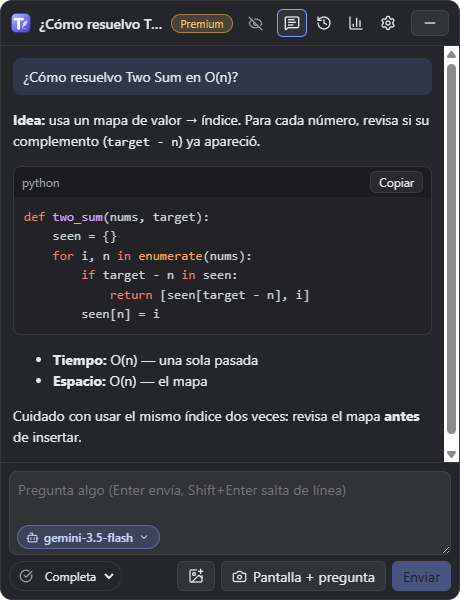Click the 'Tiempo: O(n)' bullet

pos(155,360)
